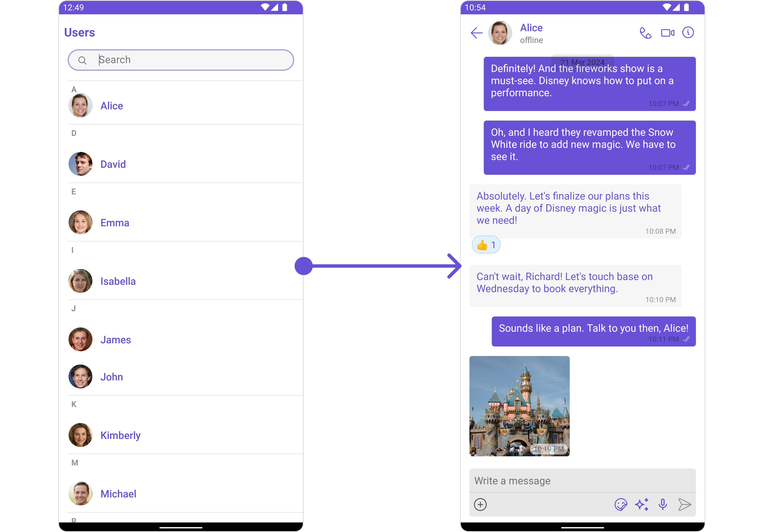Click the Write a message field
Viewport: 767px width, 532px height.
pos(582,481)
